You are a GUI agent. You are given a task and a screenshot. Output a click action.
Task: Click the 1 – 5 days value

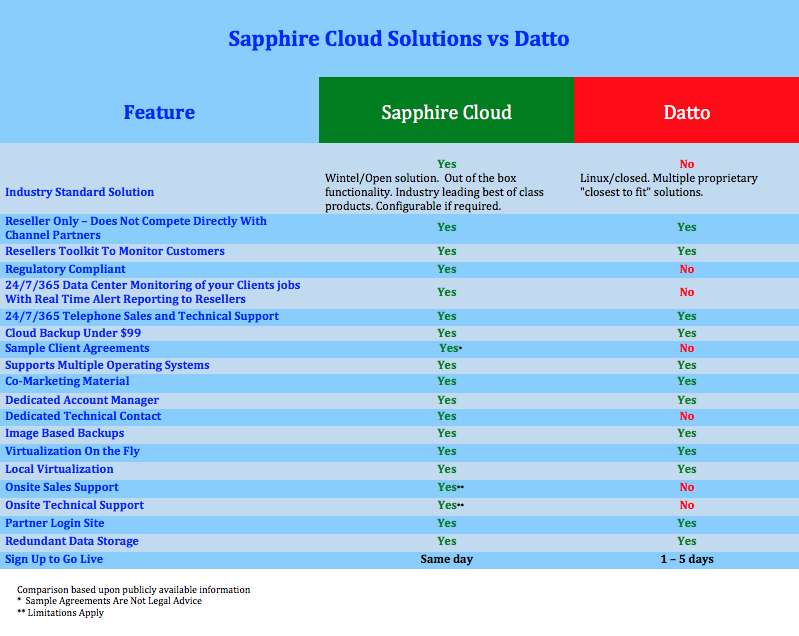(x=687, y=559)
